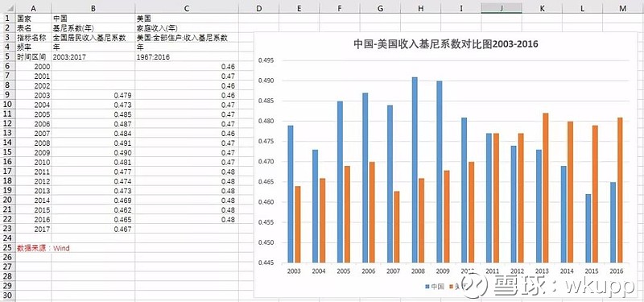Click the 2008 horizontal axis label

(x=418, y=271)
